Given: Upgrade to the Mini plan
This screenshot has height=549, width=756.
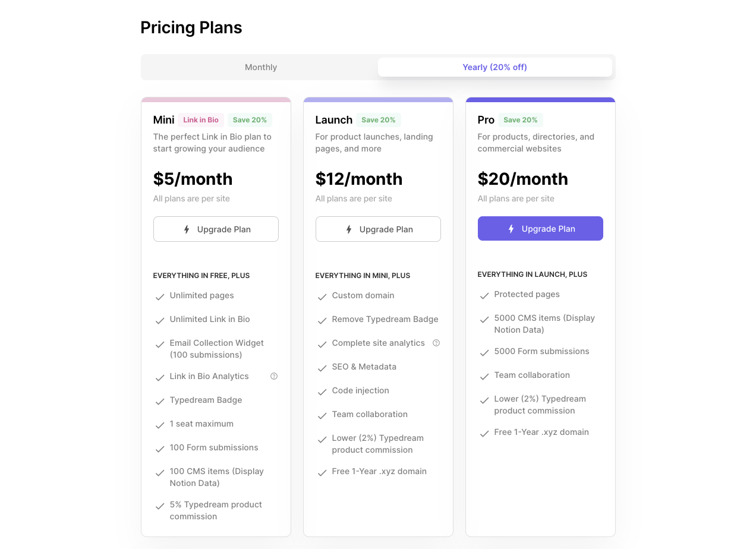Looking at the screenshot, I should [216, 229].
